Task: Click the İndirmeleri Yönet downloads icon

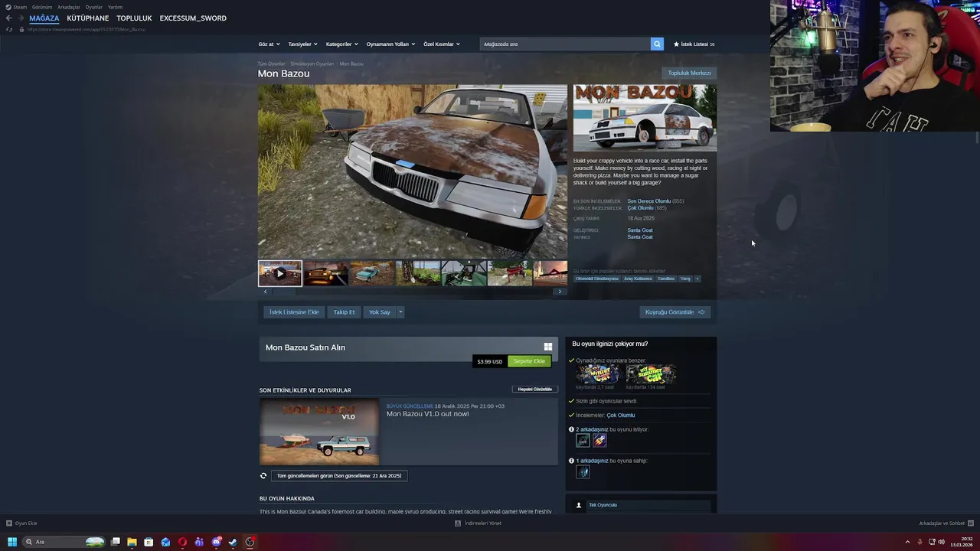Action: pyautogui.click(x=458, y=523)
